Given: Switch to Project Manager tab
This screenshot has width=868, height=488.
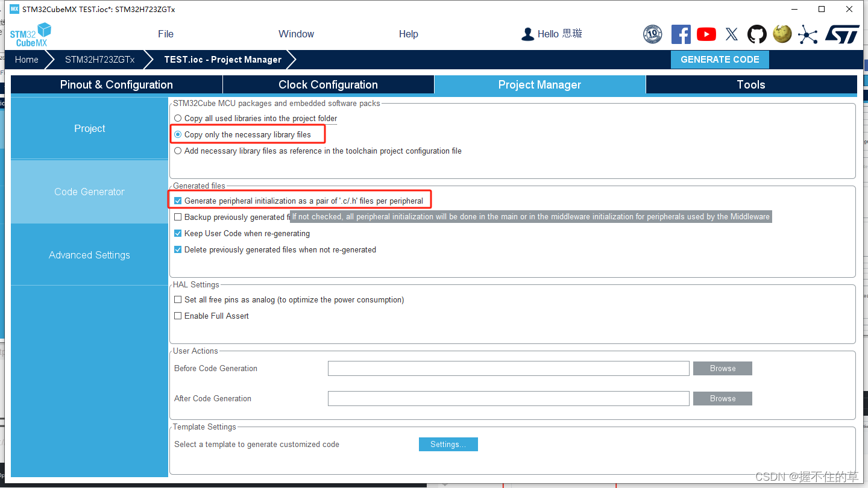Looking at the screenshot, I should click(x=539, y=84).
